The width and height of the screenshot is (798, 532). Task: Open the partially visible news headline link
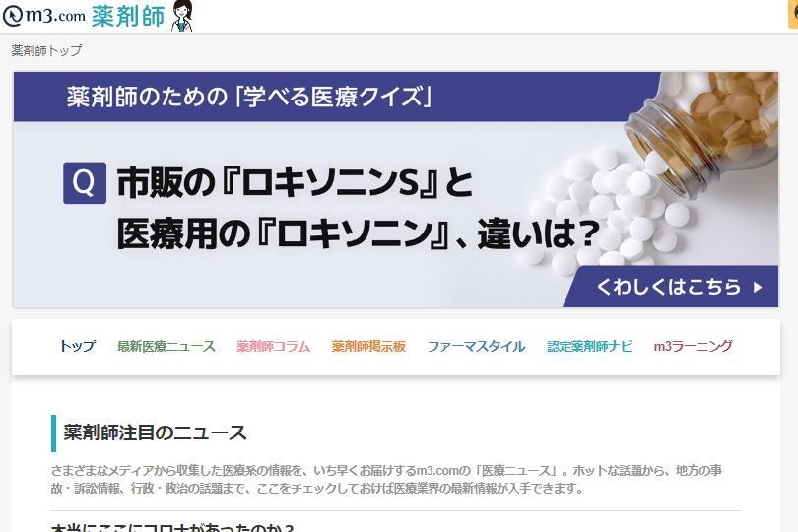(172, 527)
